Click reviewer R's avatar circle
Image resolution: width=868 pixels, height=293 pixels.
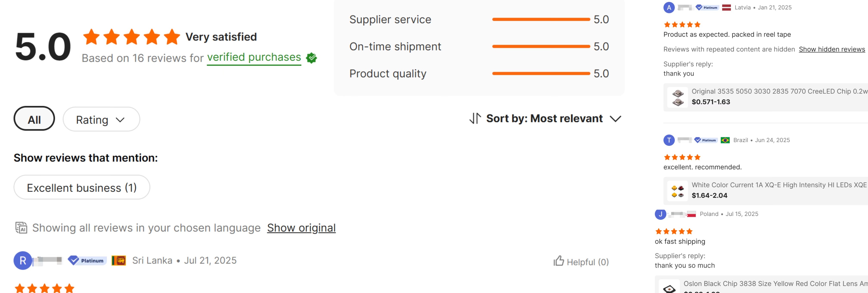click(x=23, y=260)
